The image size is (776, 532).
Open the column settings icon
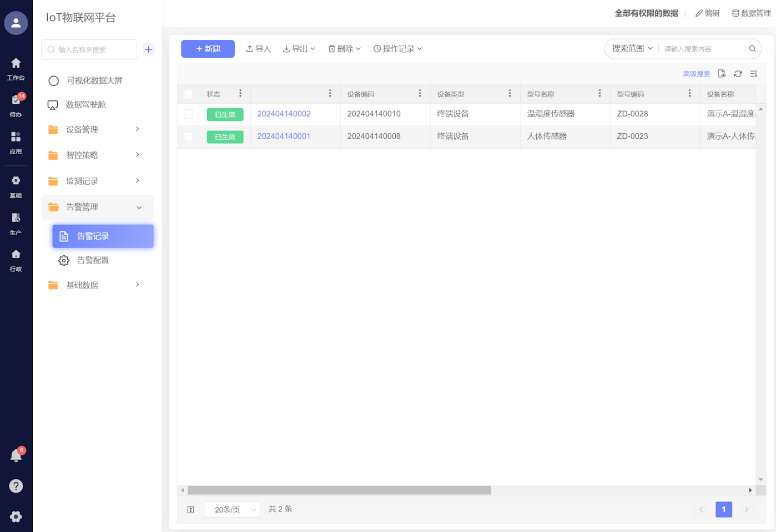tap(754, 74)
